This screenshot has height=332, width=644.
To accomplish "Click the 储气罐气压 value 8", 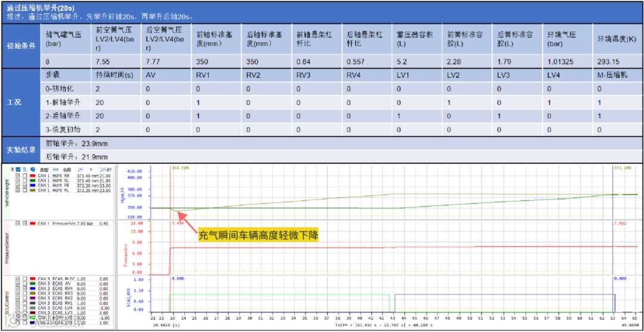I will coord(48,62).
